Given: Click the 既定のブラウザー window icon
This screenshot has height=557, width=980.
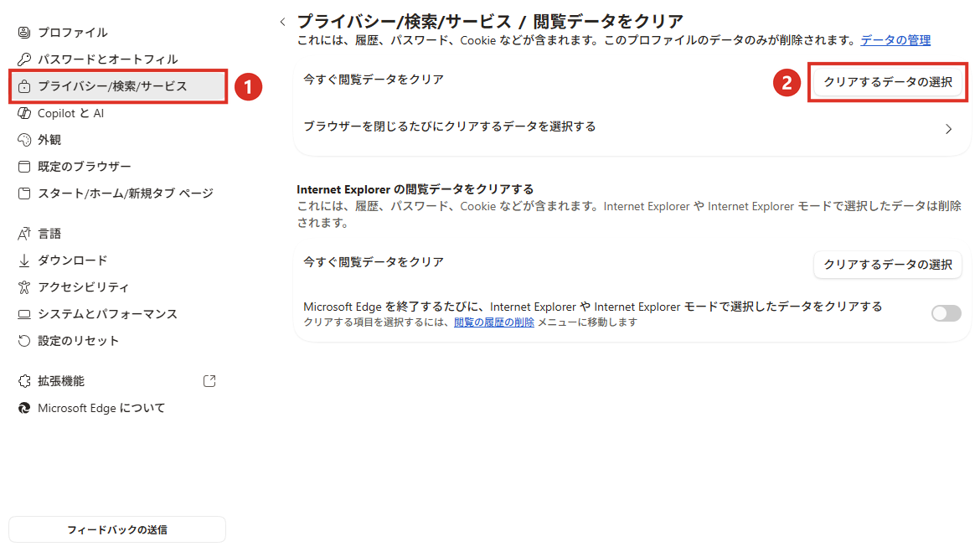Looking at the screenshot, I should coord(24,167).
